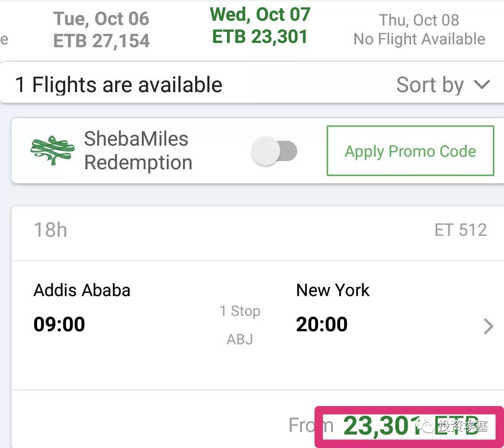504x448 pixels.
Task: Tap the 09:00 departure time
Action: (59, 325)
